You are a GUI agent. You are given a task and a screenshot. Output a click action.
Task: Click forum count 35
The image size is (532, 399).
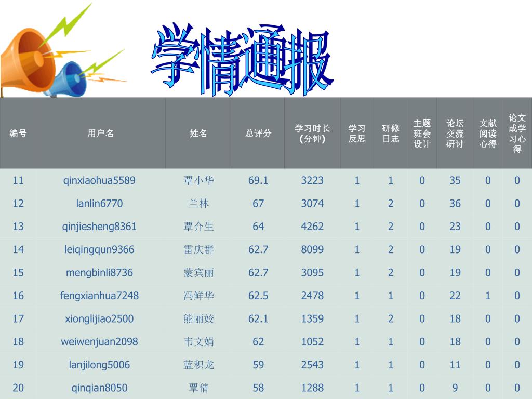455,180
